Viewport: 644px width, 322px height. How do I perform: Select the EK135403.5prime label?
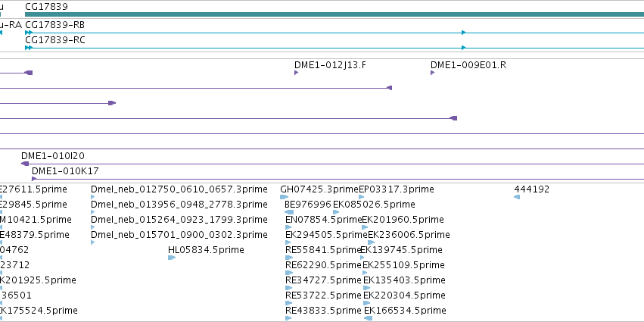tap(405, 280)
